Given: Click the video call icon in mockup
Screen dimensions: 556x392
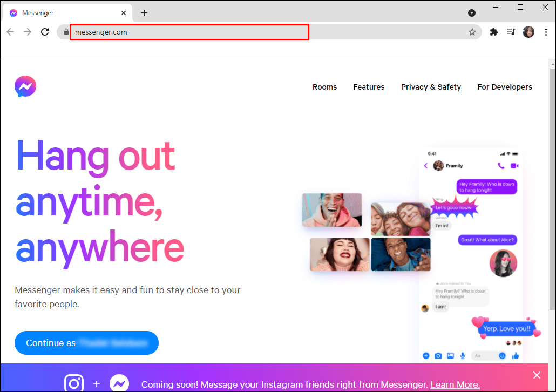Looking at the screenshot, I should pyautogui.click(x=514, y=166).
